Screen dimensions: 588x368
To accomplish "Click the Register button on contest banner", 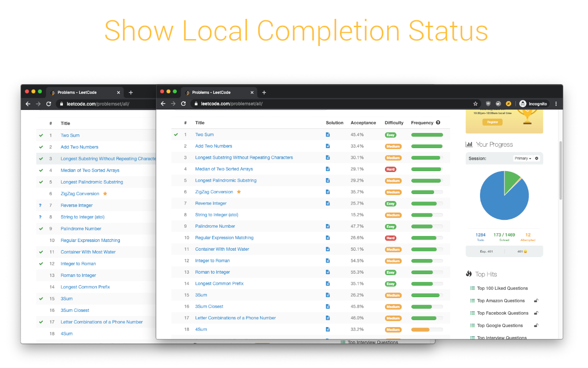I will [492, 122].
